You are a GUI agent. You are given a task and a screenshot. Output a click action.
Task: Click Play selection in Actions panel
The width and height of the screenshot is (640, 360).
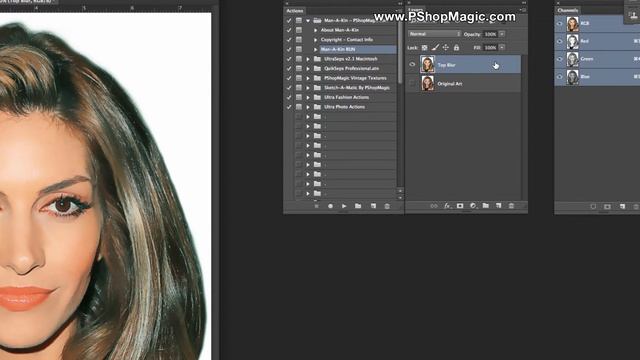344,206
